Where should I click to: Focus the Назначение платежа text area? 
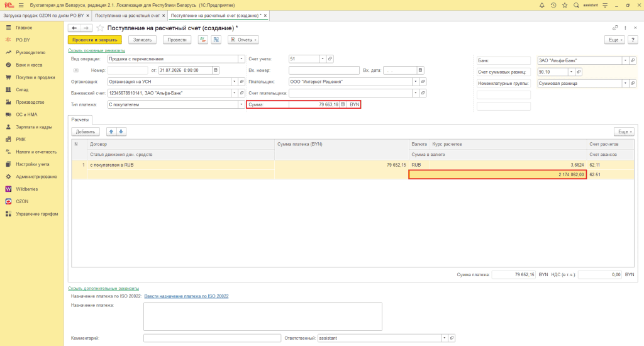[x=263, y=316]
